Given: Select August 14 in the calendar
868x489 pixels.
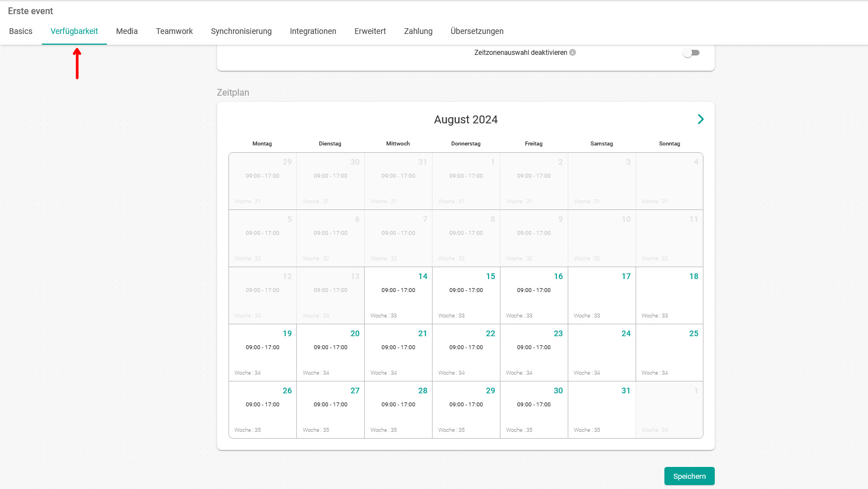Looking at the screenshot, I should pos(398,295).
